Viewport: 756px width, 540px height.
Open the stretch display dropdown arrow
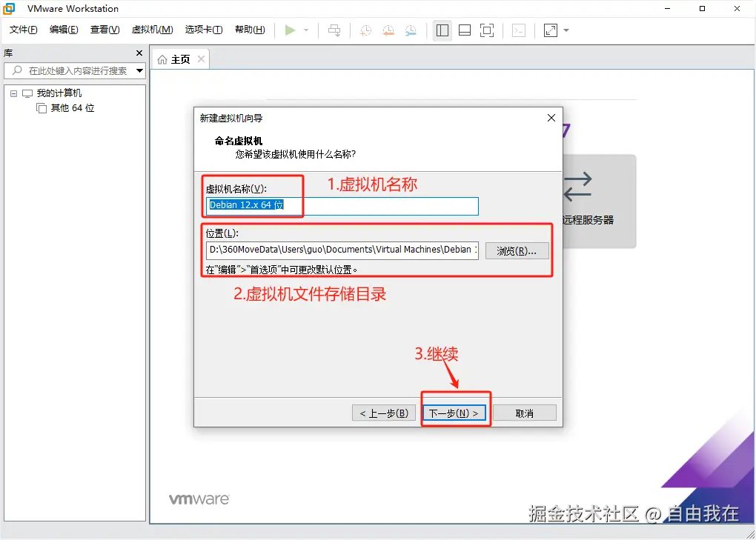[x=566, y=30]
